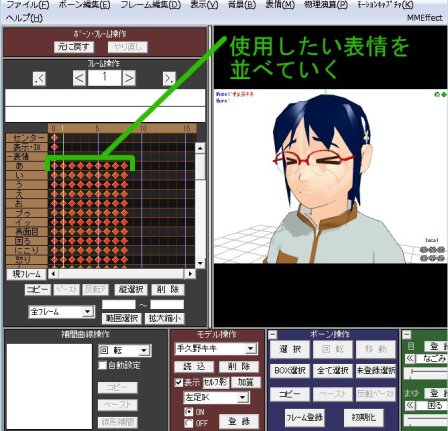Open the 表情(M) menu
448x431 pixels.
(x=280, y=5)
